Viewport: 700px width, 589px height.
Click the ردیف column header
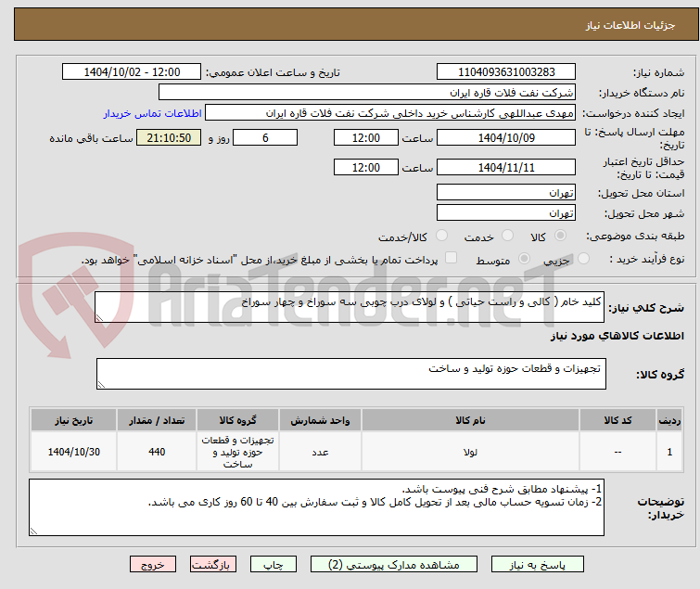click(x=669, y=420)
